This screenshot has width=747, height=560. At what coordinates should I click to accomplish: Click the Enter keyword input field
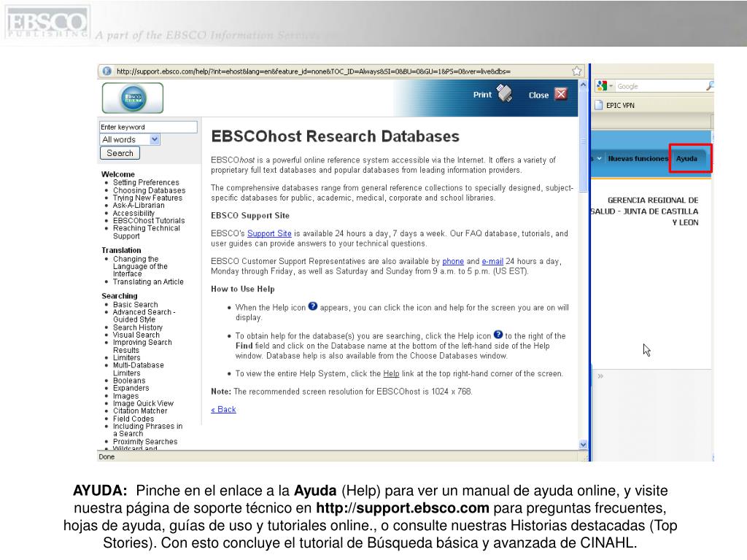pos(148,127)
